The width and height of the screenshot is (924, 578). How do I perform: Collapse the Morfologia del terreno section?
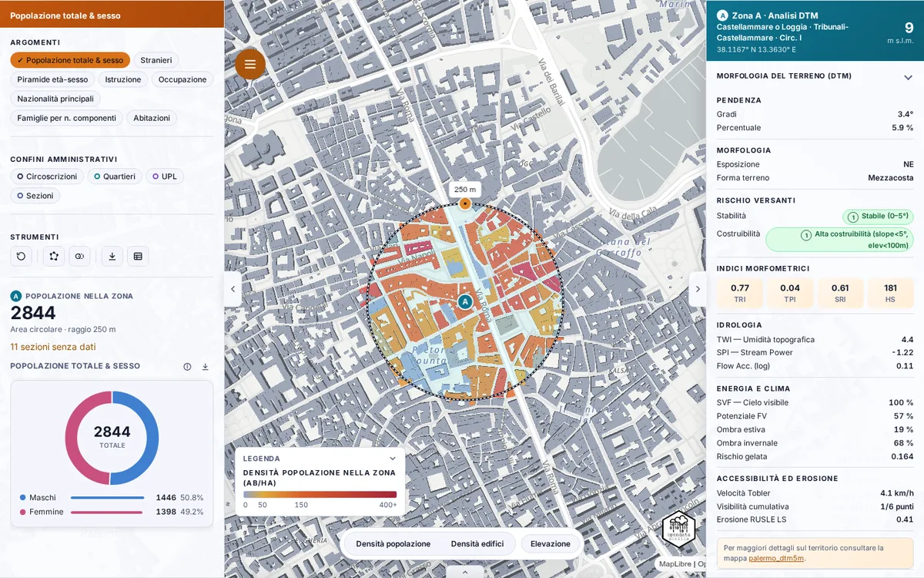coord(908,77)
